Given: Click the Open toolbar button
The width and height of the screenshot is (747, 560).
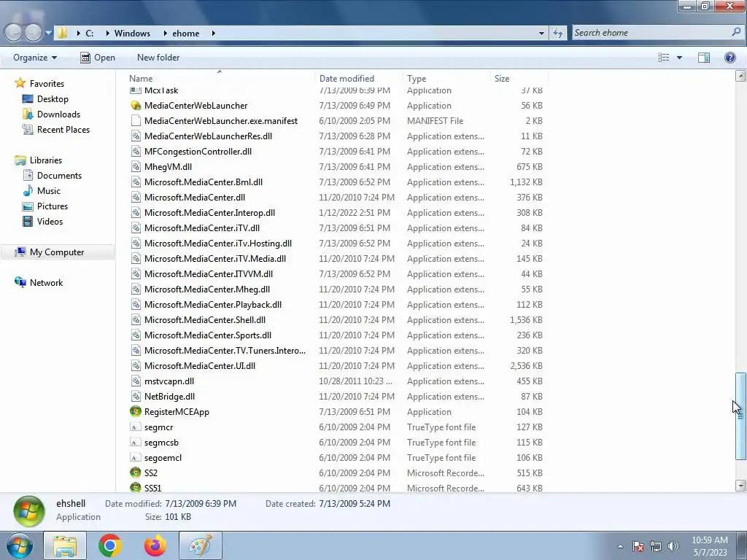Looking at the screenshot, I should (x=98, y=58).
